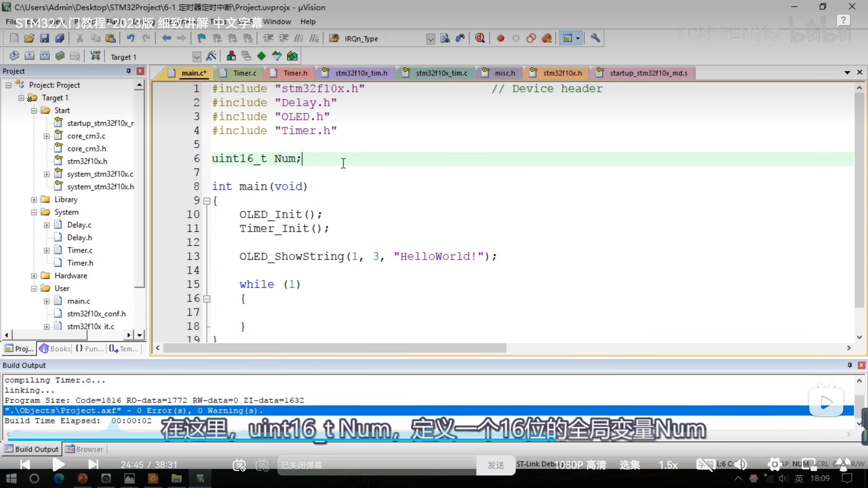Collapse the System folder in tree
868x488 pixels.
(x=34, y=212)
